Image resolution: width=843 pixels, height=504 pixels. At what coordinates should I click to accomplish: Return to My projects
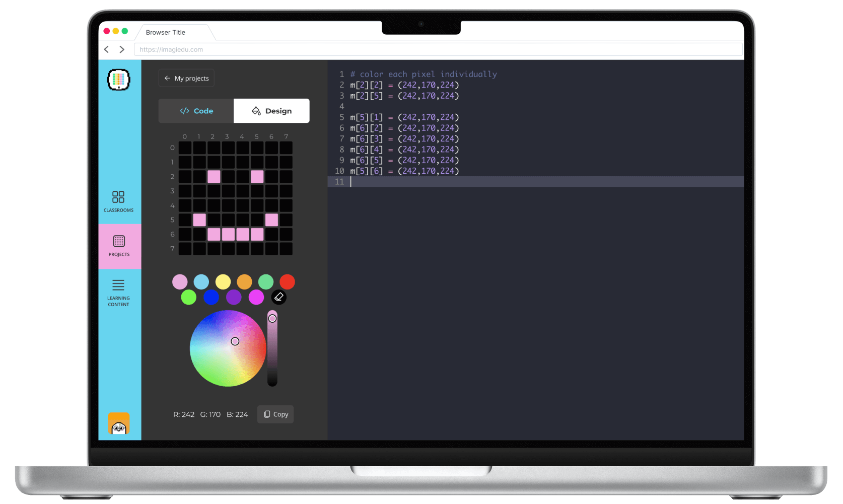186,78
